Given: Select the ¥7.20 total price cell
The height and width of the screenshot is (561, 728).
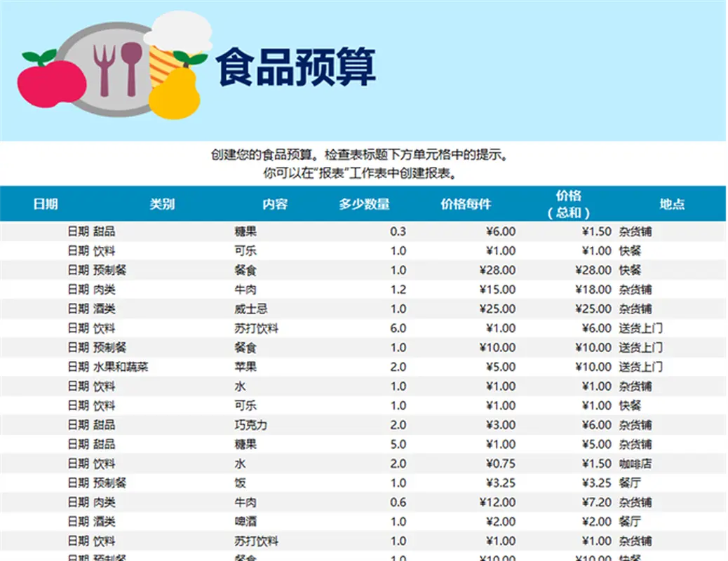Looking at the screenshot, I should tap(597, 502).
